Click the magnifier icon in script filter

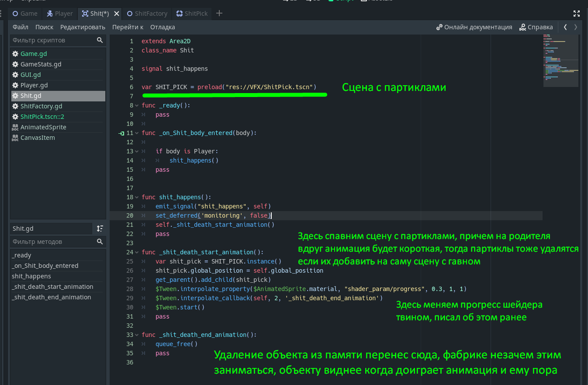coord(100,40)
